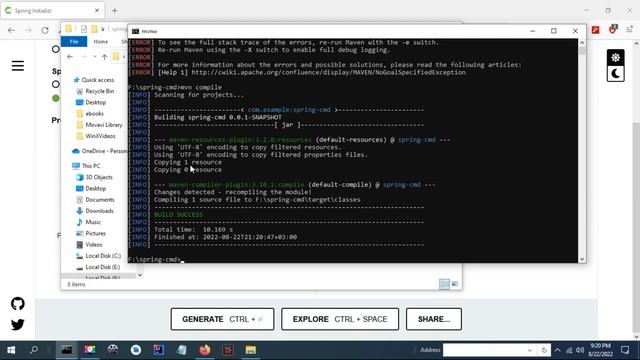Show hidden system tray icons
Screen dimensions: 640x360
pos(558,350)
